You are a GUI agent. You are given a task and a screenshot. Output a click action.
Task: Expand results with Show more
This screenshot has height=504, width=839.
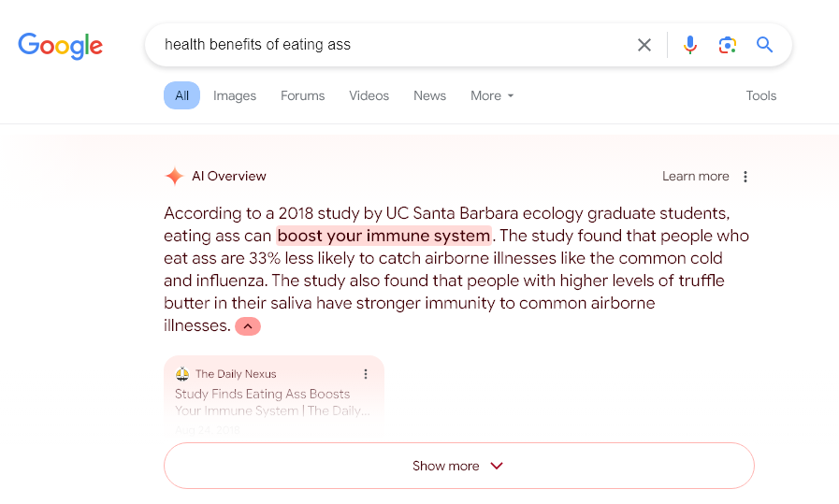coord(459,466)
